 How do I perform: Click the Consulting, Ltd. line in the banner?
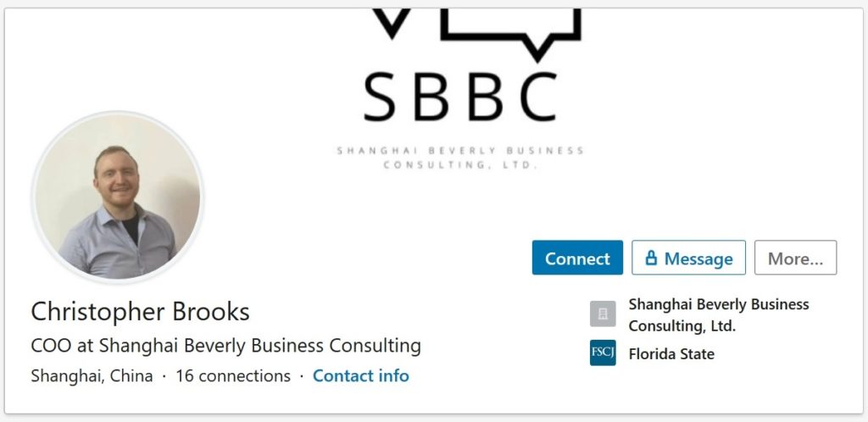(460, 165)
